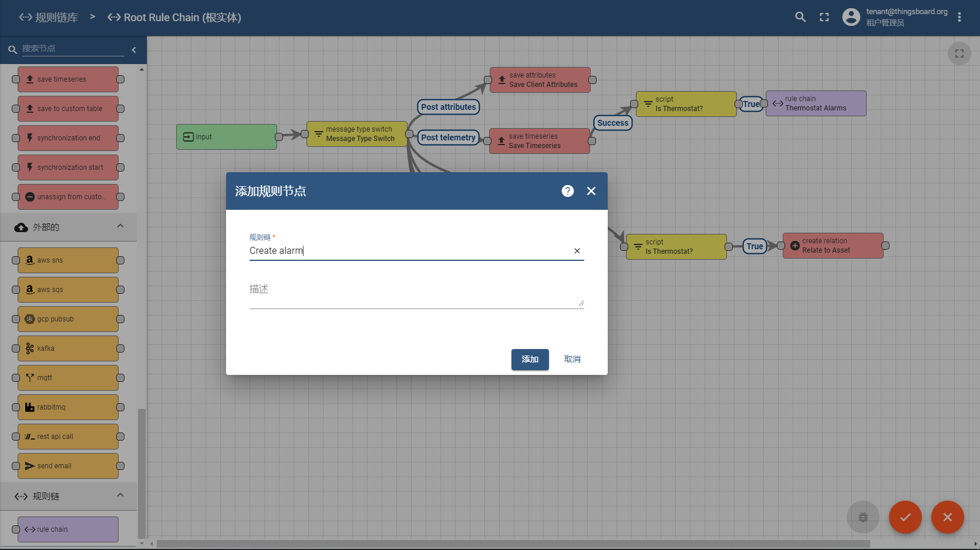Click the True label near Thermostat Alarms
The height and width of the screenshot is (550, 980).
pos(752,104)
